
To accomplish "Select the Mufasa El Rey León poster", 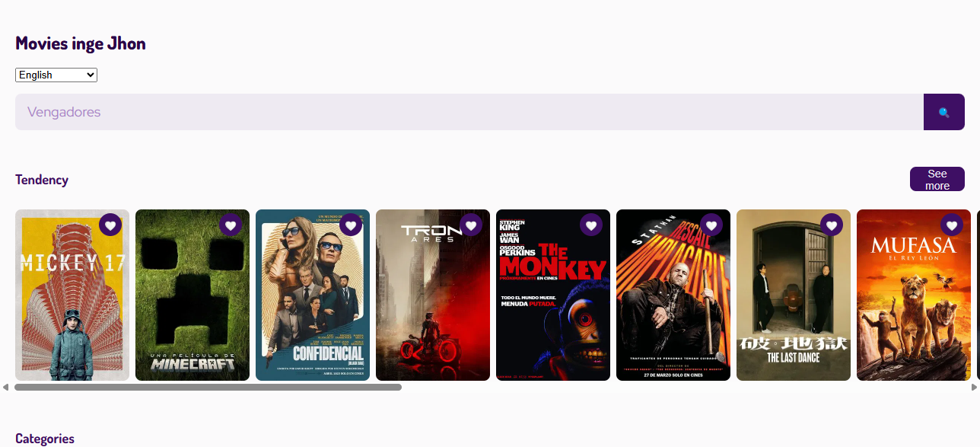I will point(914,295).
